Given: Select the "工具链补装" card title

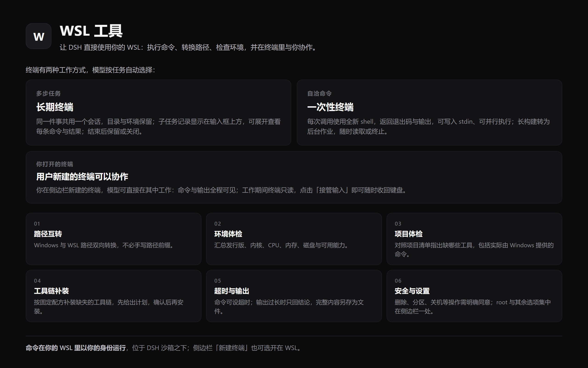Looking at the screenshot, I should click(51, 291).
